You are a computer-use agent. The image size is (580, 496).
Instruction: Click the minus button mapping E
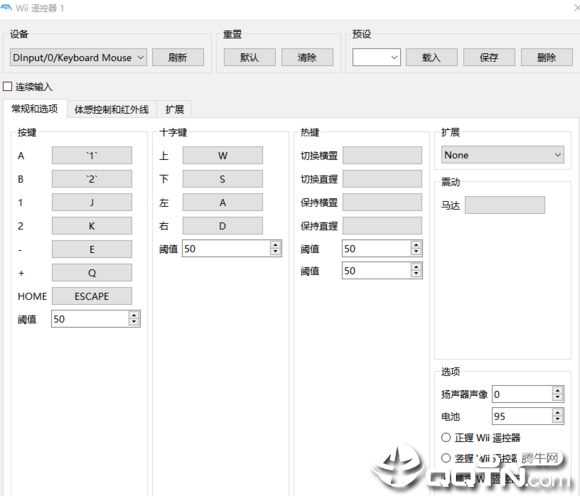click(x=92, y=249)
